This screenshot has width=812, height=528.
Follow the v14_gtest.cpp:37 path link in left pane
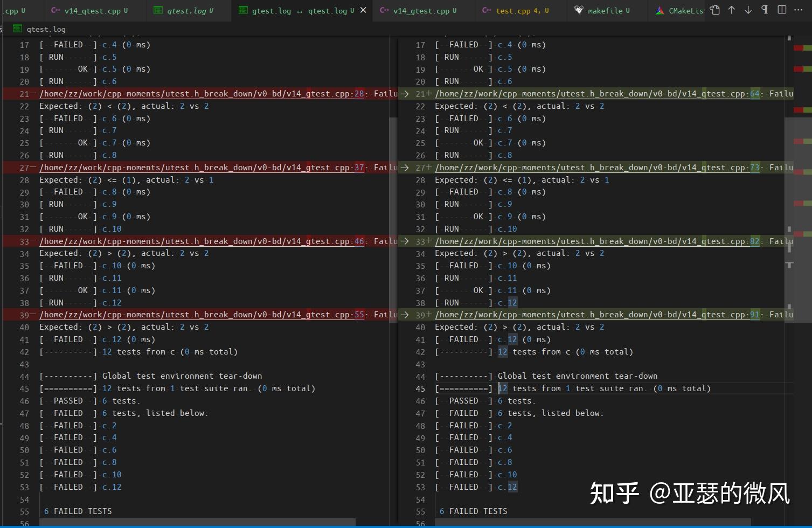click(x=202, y=168)
